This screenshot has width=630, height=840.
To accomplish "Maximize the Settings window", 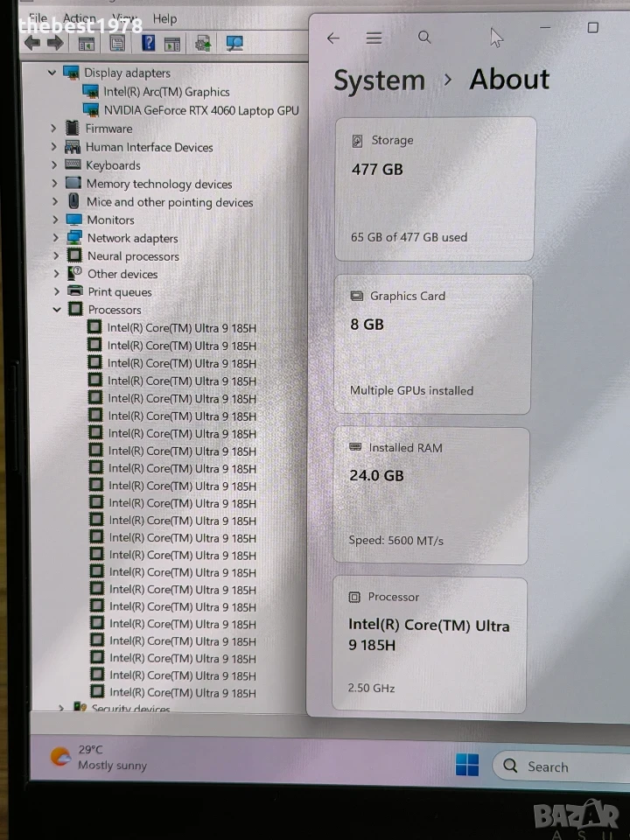I will [x=592, y=27].
